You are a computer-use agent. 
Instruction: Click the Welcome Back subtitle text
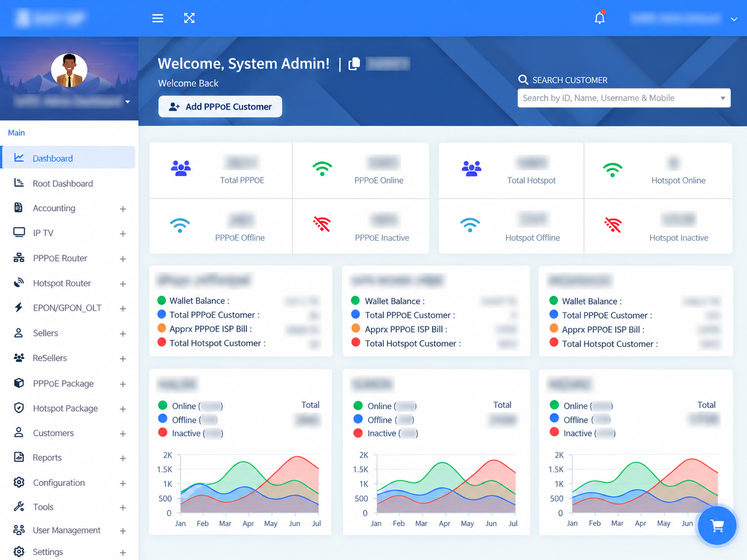point(188,83)
